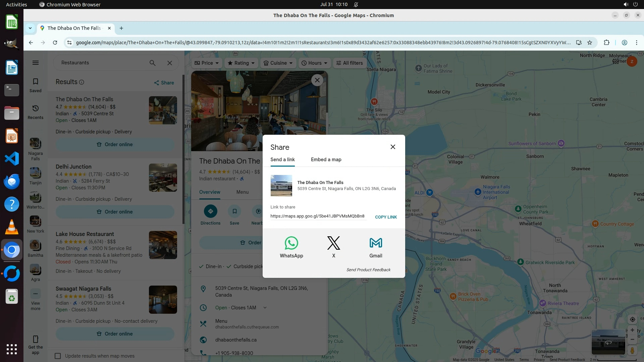This screenshot has height=362, width=644.
Task: Open the Cuisine filter dropdown
Action: [x=278, y=63]
